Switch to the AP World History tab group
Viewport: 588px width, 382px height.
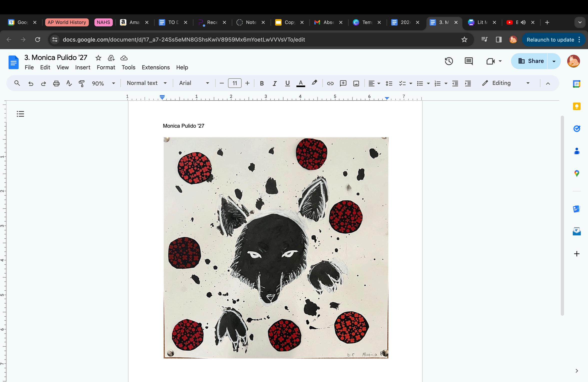point(67,22)
